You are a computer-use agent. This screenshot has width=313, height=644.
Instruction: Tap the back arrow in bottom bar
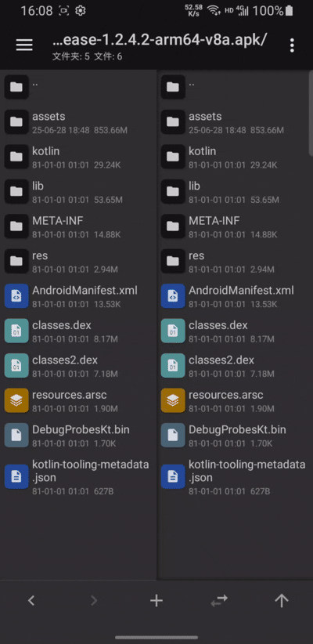[x=31, y=601]
